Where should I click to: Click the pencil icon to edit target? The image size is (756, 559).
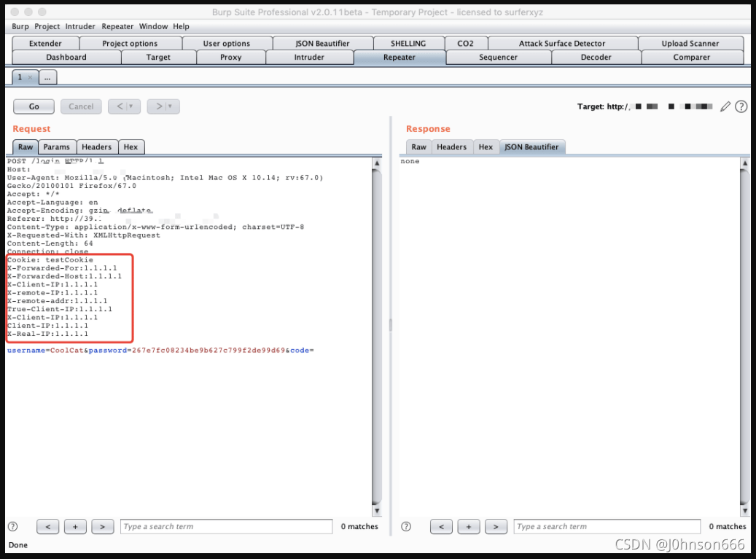click(x=725, y=106)
